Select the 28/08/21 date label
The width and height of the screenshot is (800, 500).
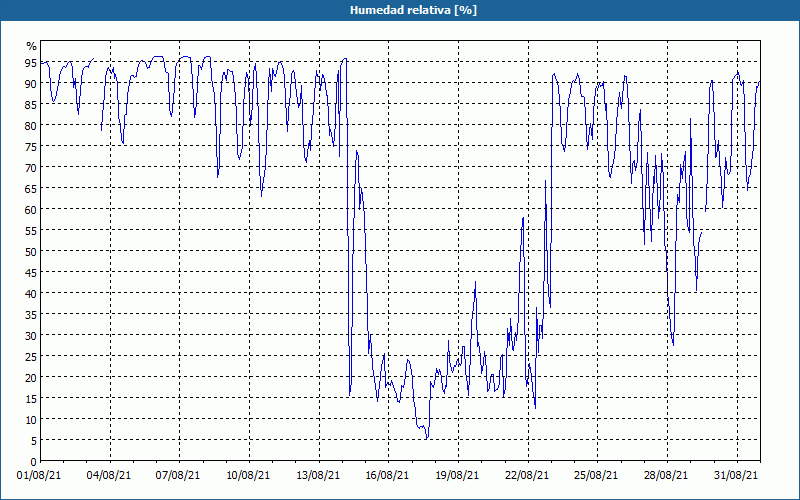[x=666, y=476]
